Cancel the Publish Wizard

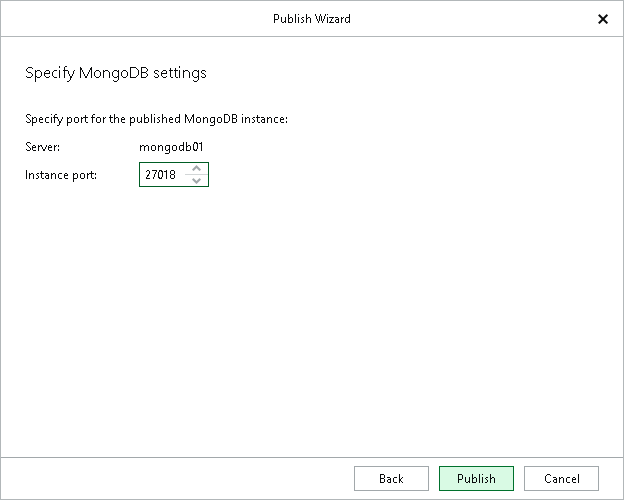(560, 478)
